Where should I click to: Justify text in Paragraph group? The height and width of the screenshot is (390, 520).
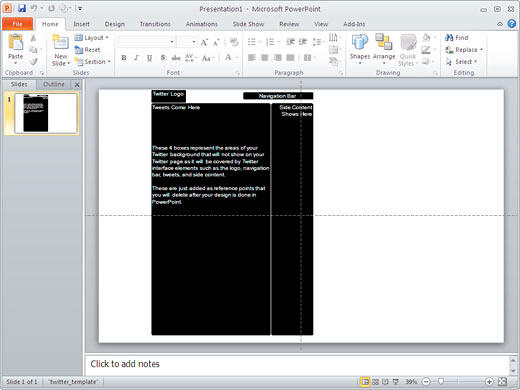(x=290, y=58)
